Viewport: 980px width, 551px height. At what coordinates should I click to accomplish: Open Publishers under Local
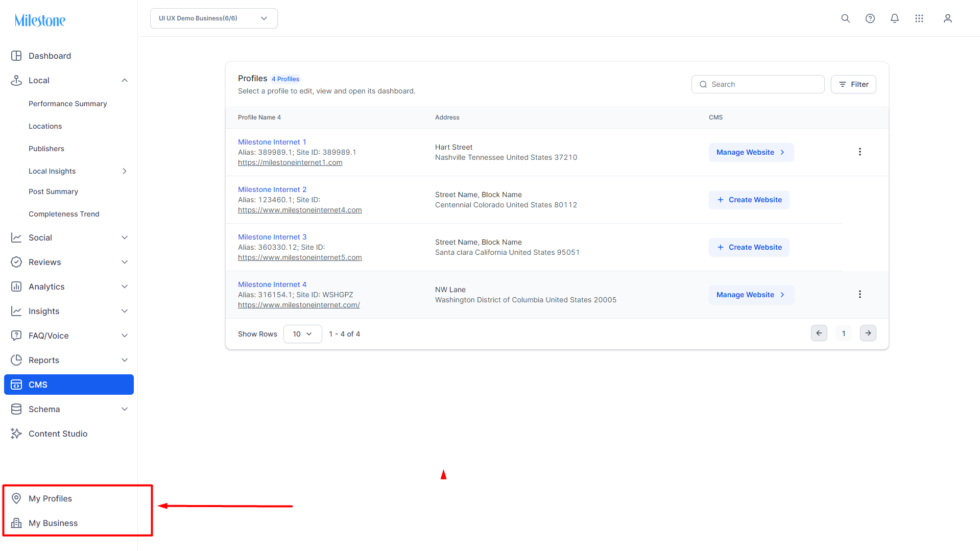pos(46,149)
